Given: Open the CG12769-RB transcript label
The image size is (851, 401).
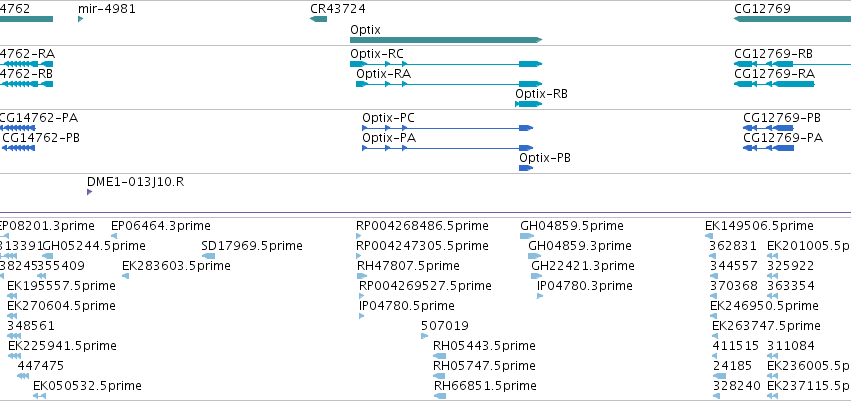Looking at the screenshot, I should 773,54.
